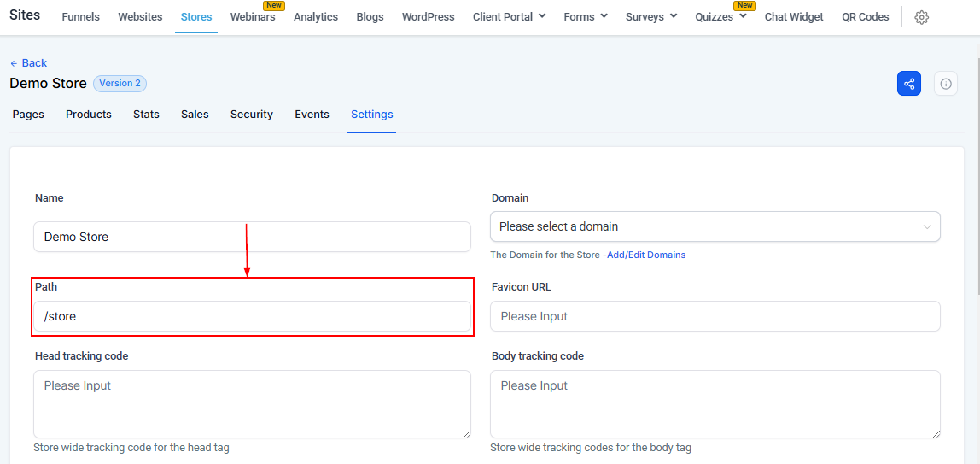Switch to the Products tab
Viewport: 980px width, 464px height.
pyautogui.click(x=89, y=115)
